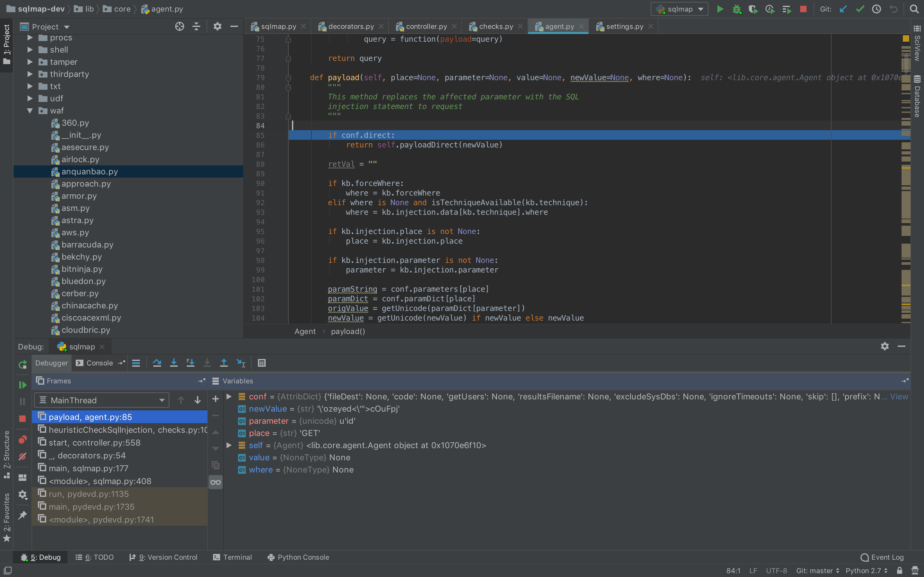924x577 pixels.
Task: Click the Step Out debugger icon
Action: coord(224,363)
